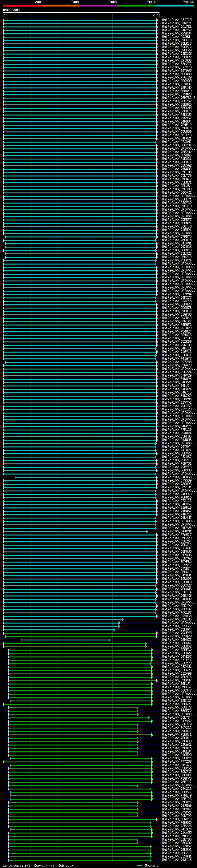Screen dimensions: 197x868
Task: Select label UniRef100_B9DHY5
Action: [x=177, y=758]
